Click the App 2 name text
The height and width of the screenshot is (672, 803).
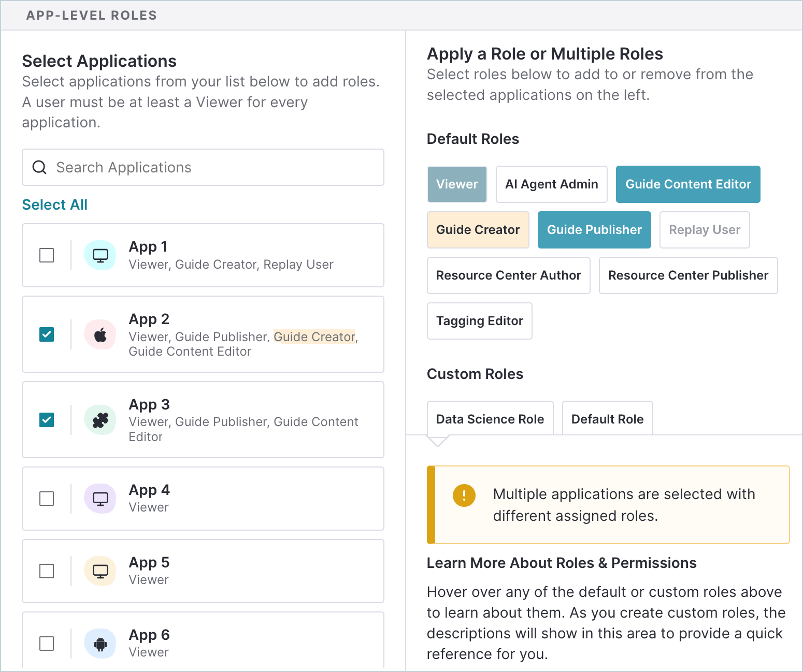pos(149,319)
